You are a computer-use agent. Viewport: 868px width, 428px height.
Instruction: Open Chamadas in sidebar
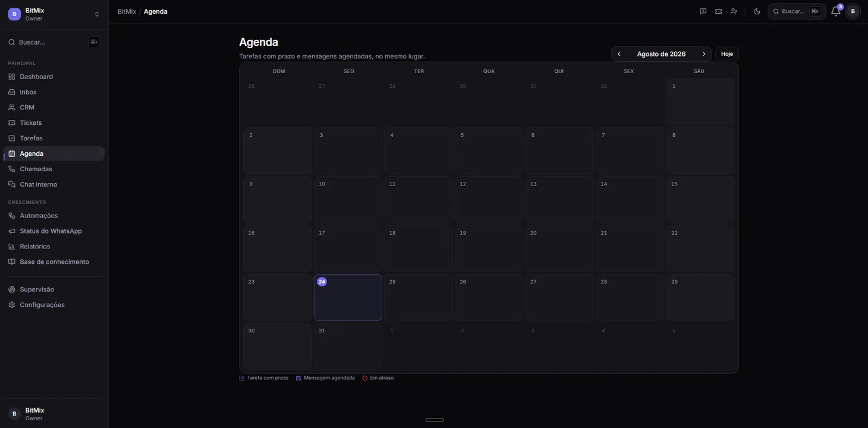click(x=54, y=169)
